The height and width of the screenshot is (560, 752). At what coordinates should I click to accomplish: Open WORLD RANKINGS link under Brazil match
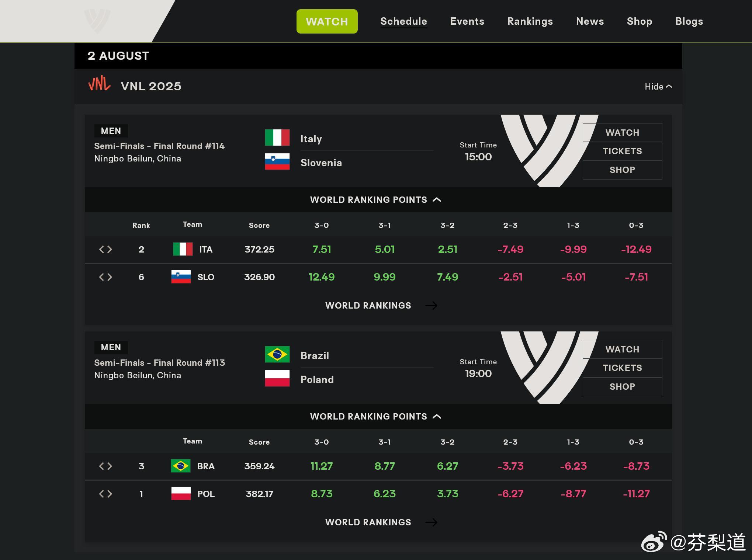368,522
